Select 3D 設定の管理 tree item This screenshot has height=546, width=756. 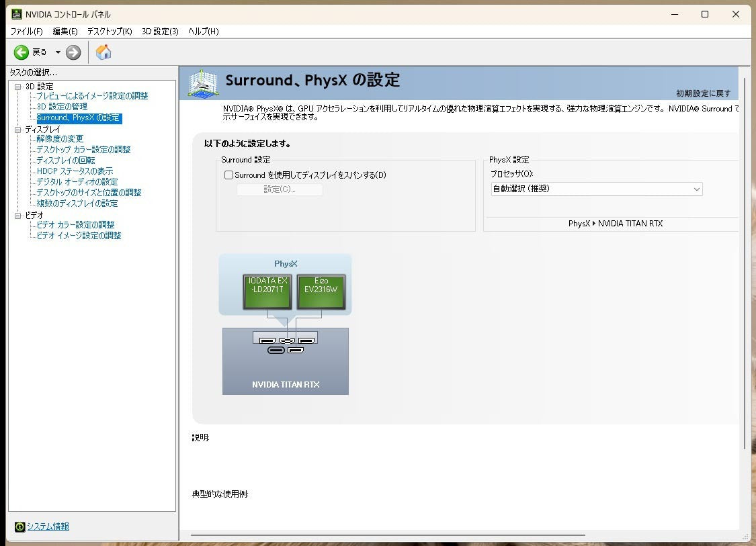coord(62,107)
